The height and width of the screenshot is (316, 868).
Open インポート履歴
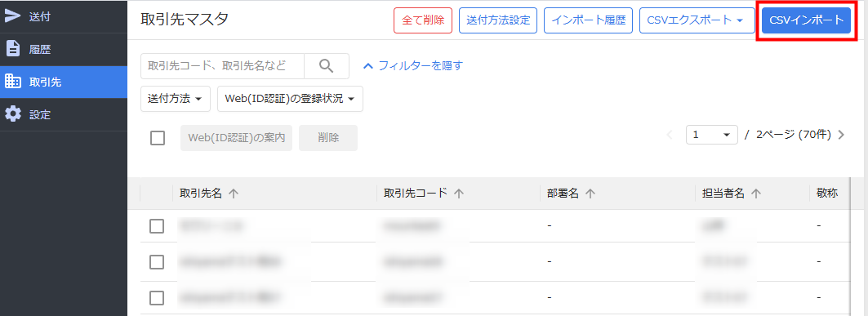point(589,20)
